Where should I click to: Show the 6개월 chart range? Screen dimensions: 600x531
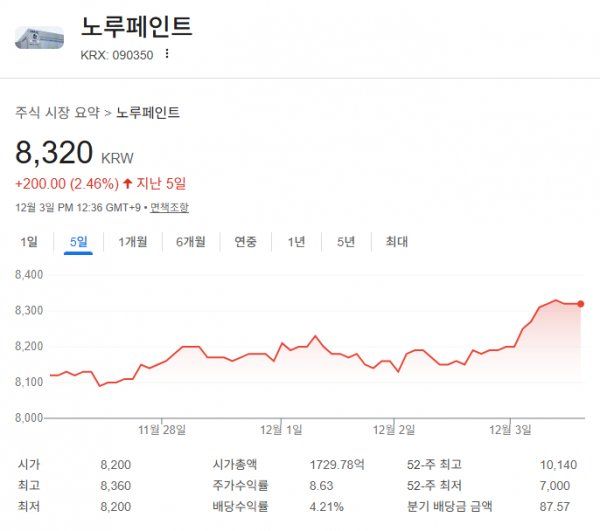click(190, 241)
